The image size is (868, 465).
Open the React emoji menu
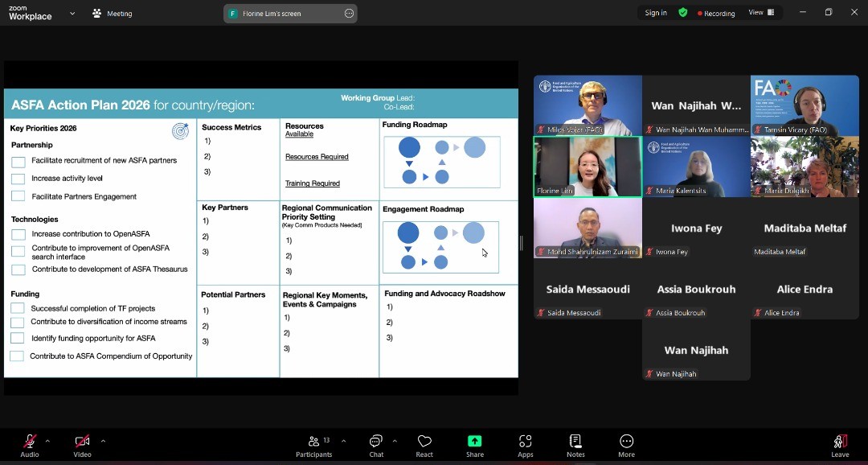pos(424,445)
